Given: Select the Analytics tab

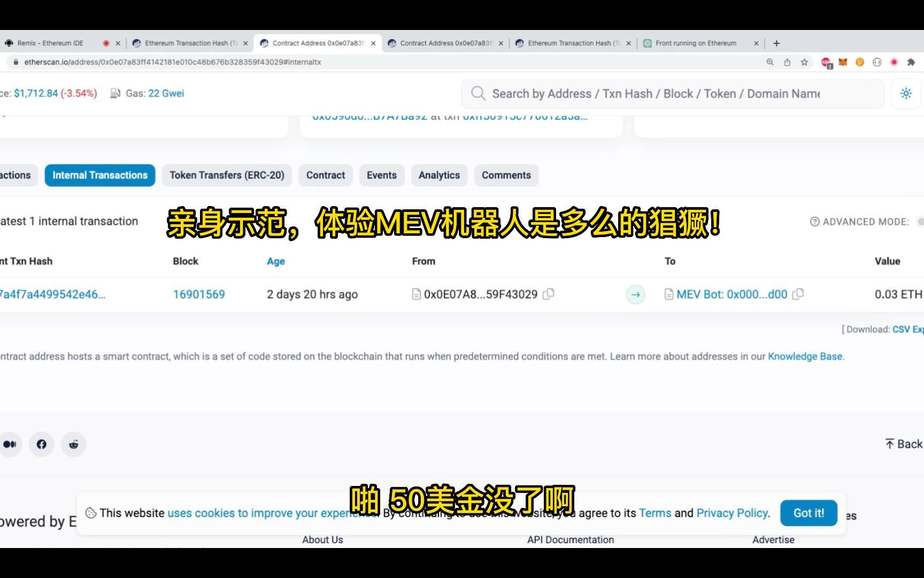Looking at the screenshot, I should [439, 176].
